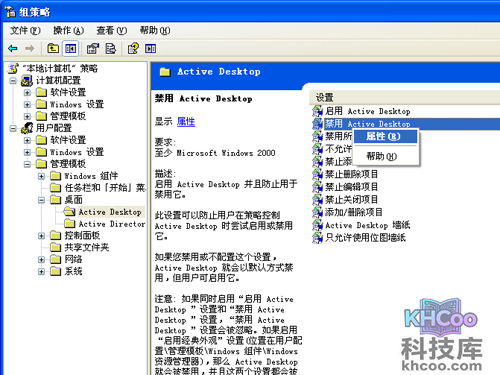Expand the Windows 组件 node
Viewport: 500px width, 375px height.
(41, 176)
